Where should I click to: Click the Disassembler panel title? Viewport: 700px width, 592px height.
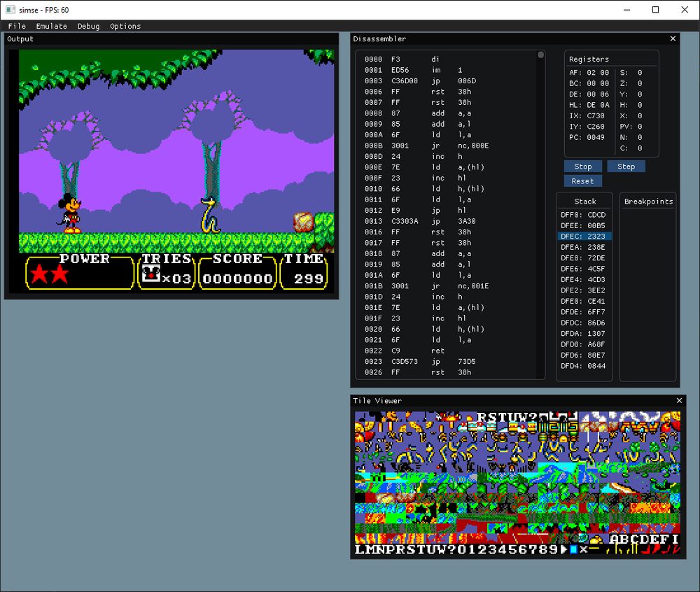tap(379, 38)
